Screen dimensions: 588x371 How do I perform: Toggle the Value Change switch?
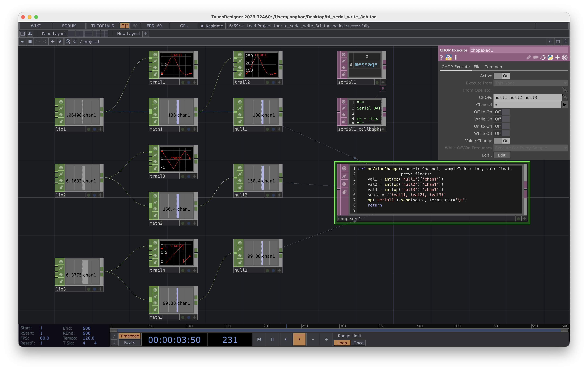pos(502,141)
